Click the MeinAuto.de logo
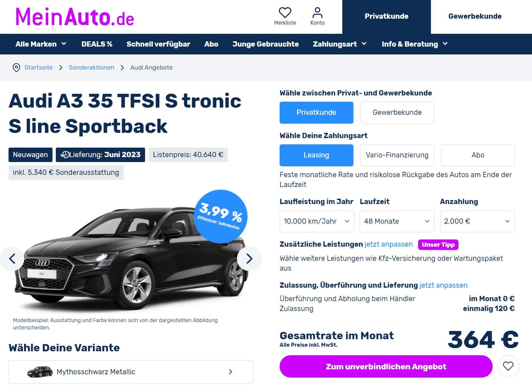Viewport: 532px width, 392px height. [x=75, y=17]
